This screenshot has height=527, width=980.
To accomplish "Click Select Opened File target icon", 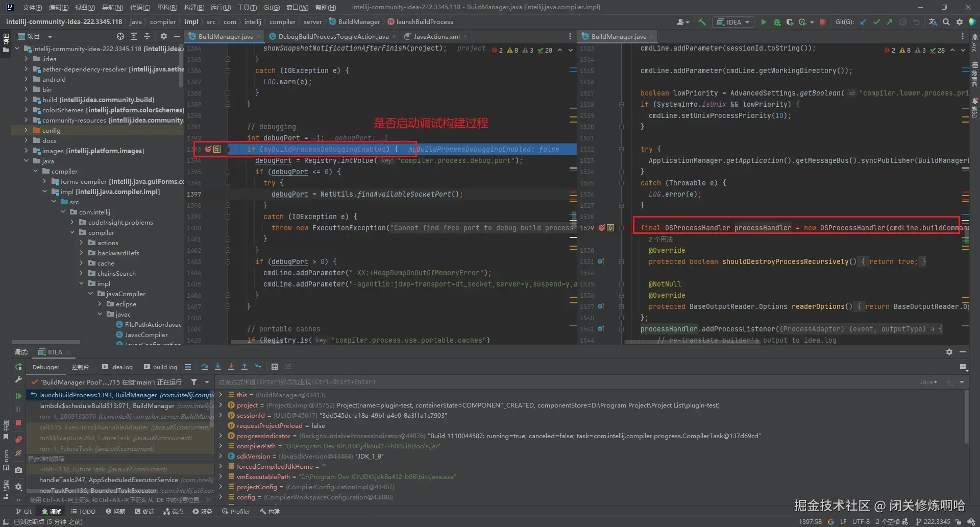I will [120, 36].
